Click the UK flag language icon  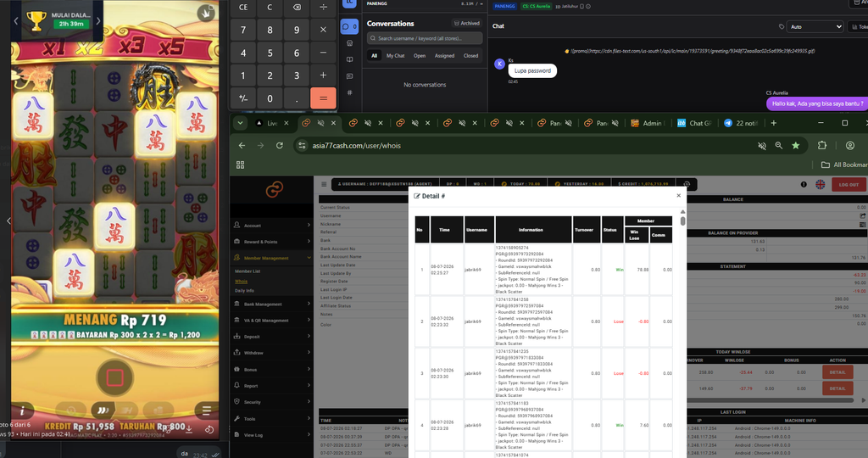[x=820, y=184]
